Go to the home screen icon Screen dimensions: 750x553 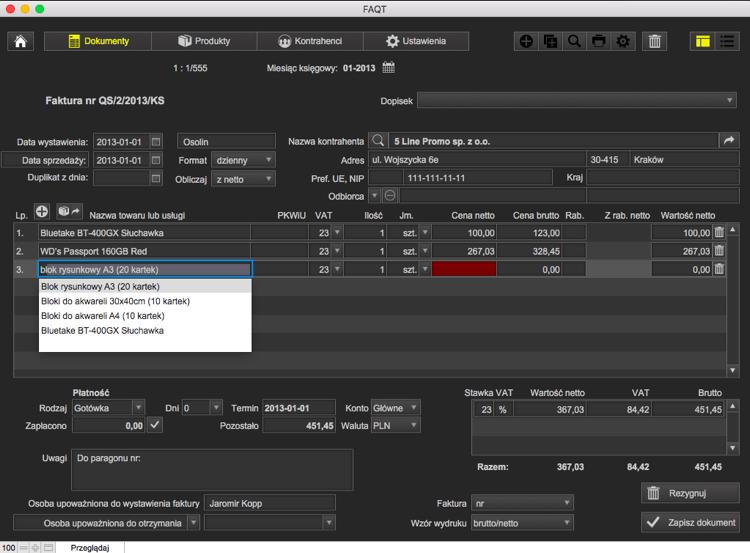point(20,41)
